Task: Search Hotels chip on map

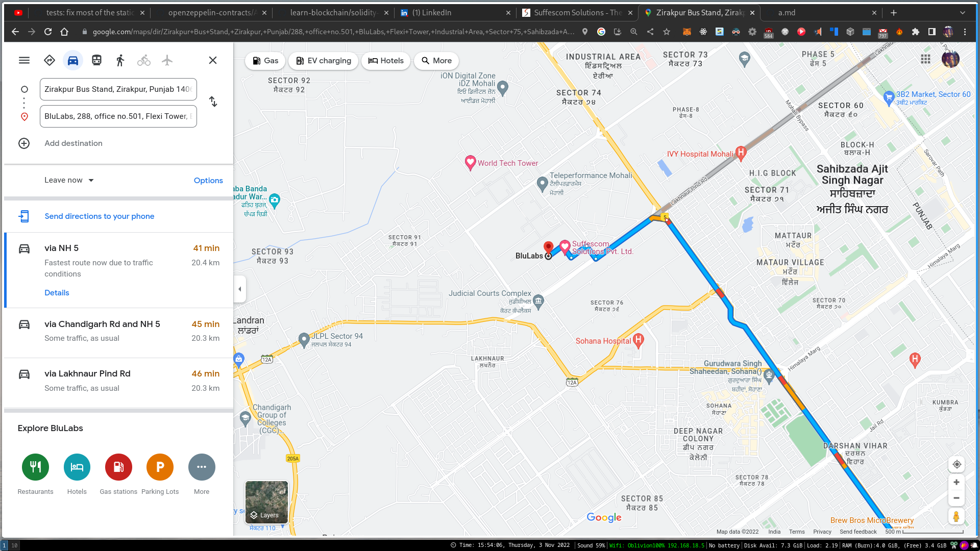Action: click(x=386, y=61)
